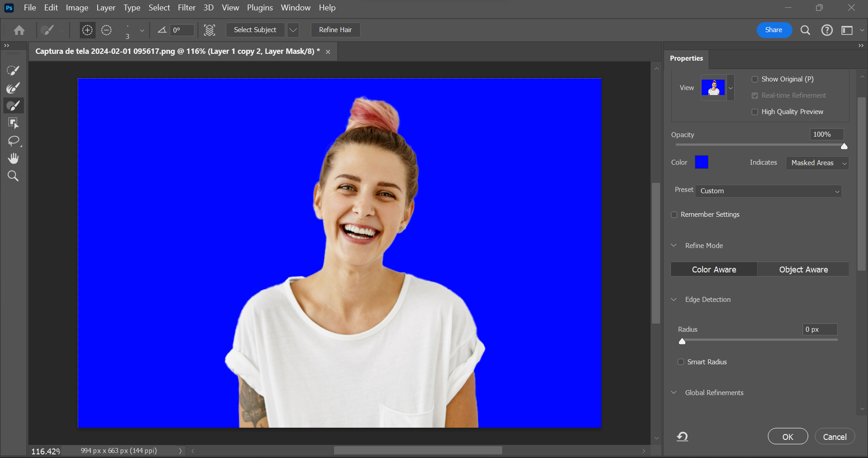The image size is (868, 458).
Task: Expand the left toolbar double arrows
Action: pos(7,45)
